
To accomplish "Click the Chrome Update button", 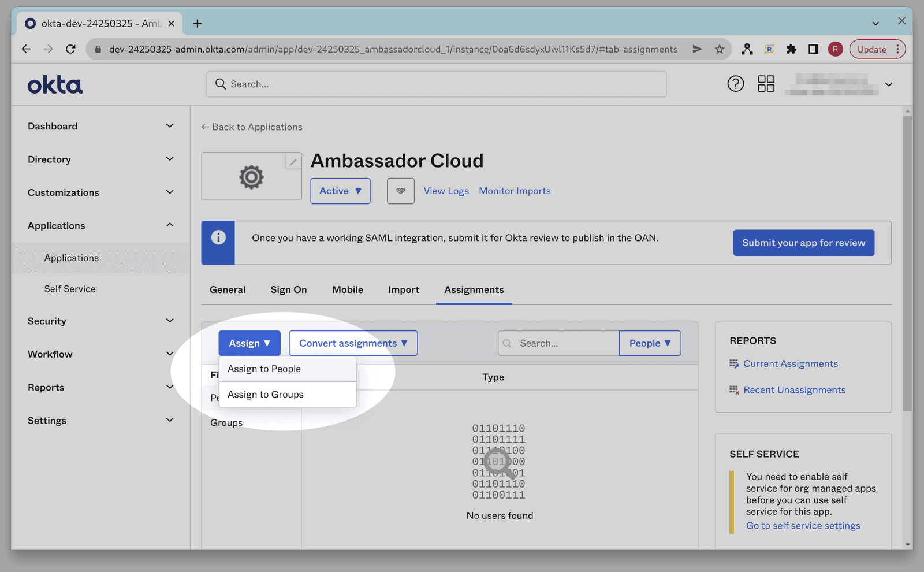I will click(871, 49).
